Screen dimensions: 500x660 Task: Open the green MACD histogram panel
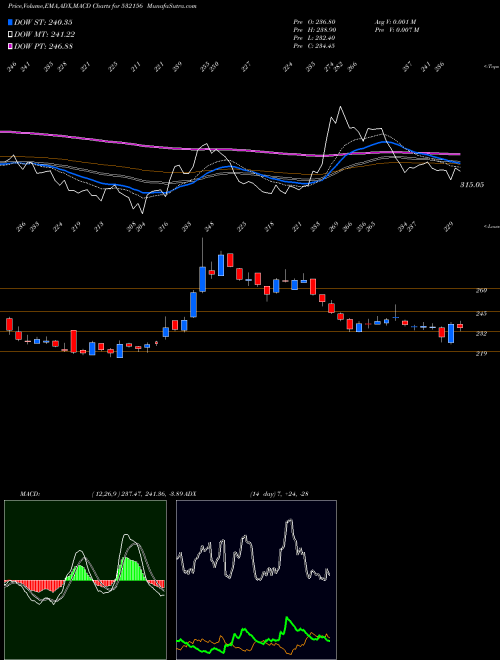point(85,580)
